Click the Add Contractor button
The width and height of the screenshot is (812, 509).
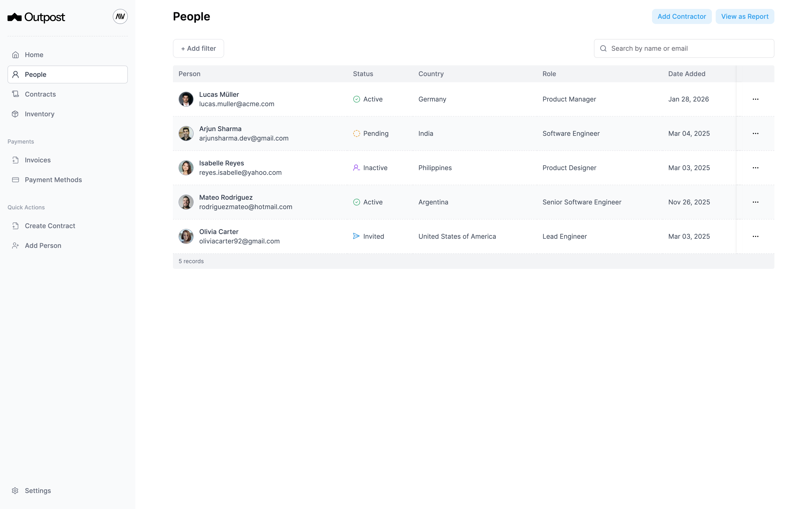click(681, 16)
